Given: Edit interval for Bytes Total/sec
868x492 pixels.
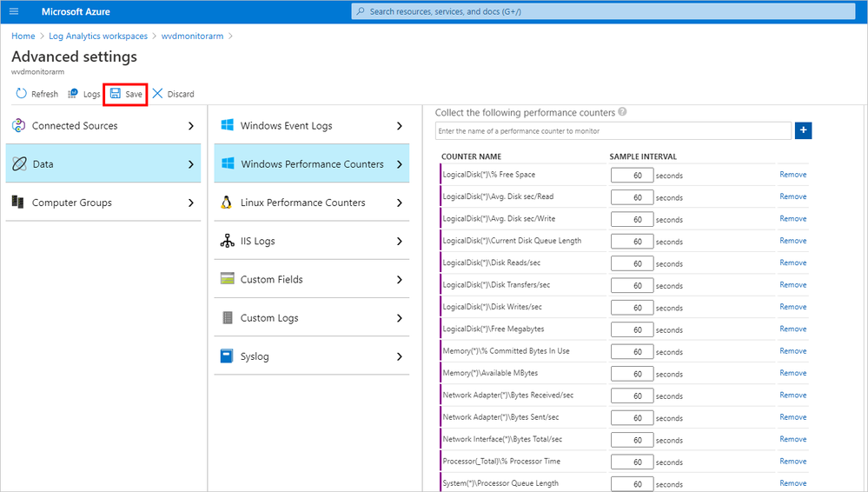Looking at the screenshot, I should click(x=633, y=440).
